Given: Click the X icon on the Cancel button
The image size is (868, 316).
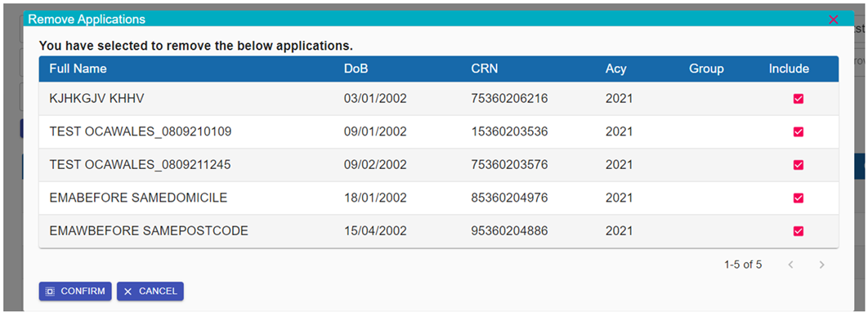Looking at the screenshot, I should point(128,292).
